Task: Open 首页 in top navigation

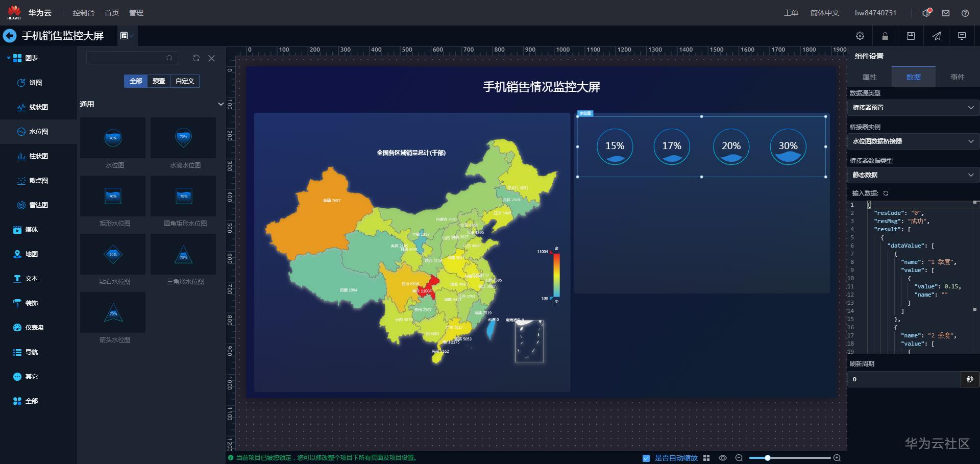Action: pyautogui.click(x=112, y=13)
